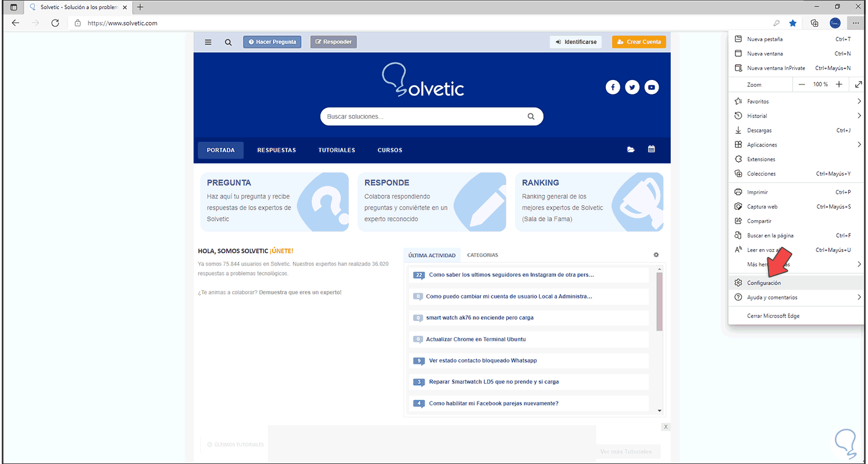This screenshot has height=464, width=868.
Task: Open the Collections icon in the toolbar
Action: 815,23
